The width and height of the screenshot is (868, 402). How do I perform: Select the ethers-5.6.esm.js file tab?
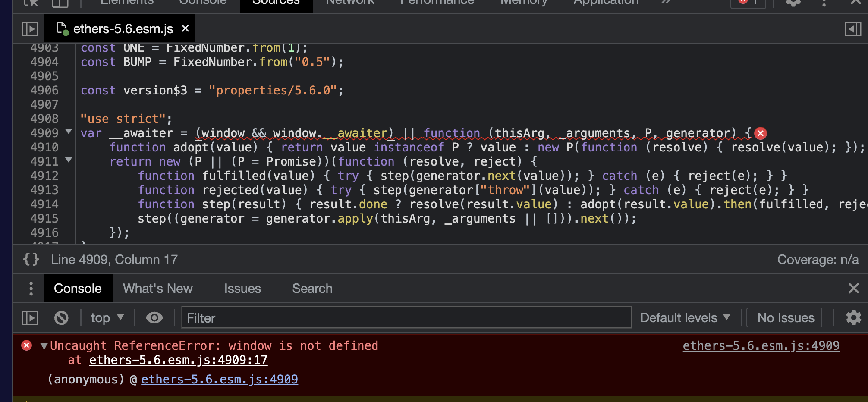point(119,29)
